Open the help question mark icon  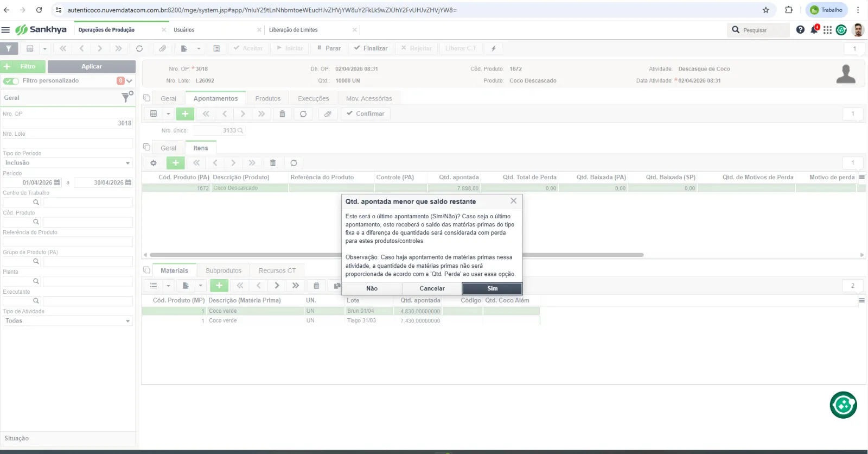click(x=800, y=30)
